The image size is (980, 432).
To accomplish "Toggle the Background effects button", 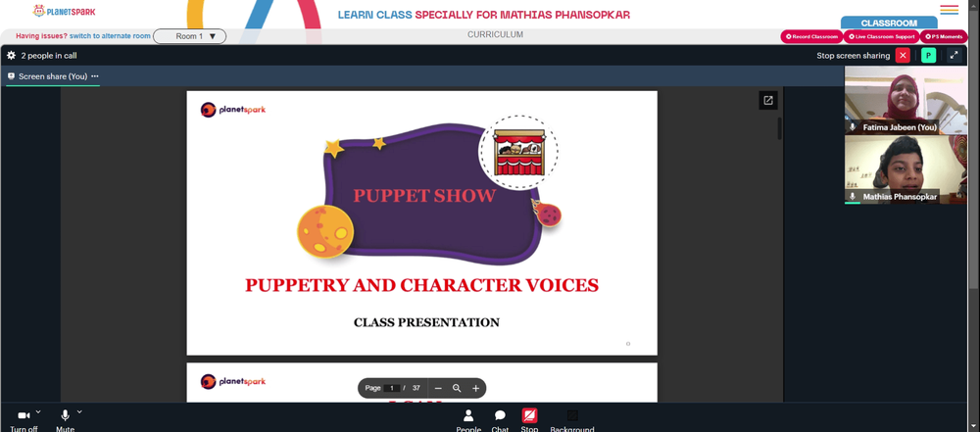I will pos(572,420).
